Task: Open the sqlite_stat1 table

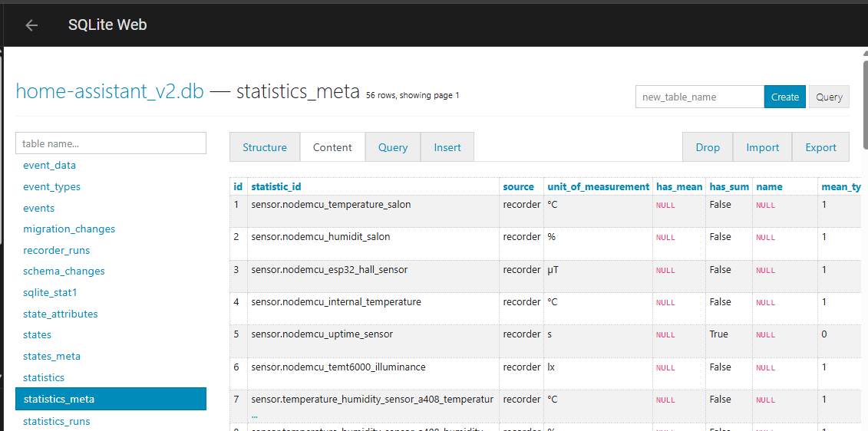Action: point(50,292)
